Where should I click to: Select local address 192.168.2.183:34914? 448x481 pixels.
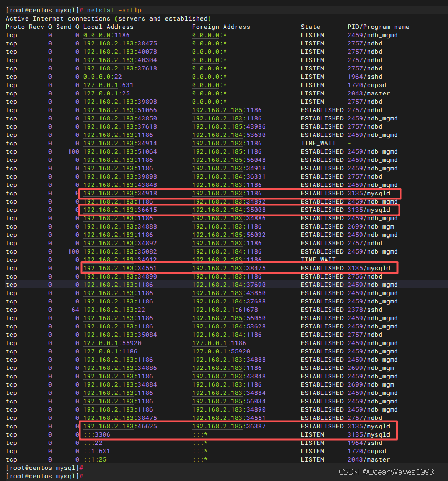[120, 143]
